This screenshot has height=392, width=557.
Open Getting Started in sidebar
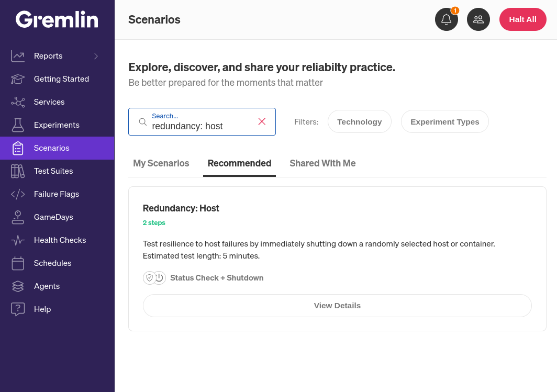point(57,79)
